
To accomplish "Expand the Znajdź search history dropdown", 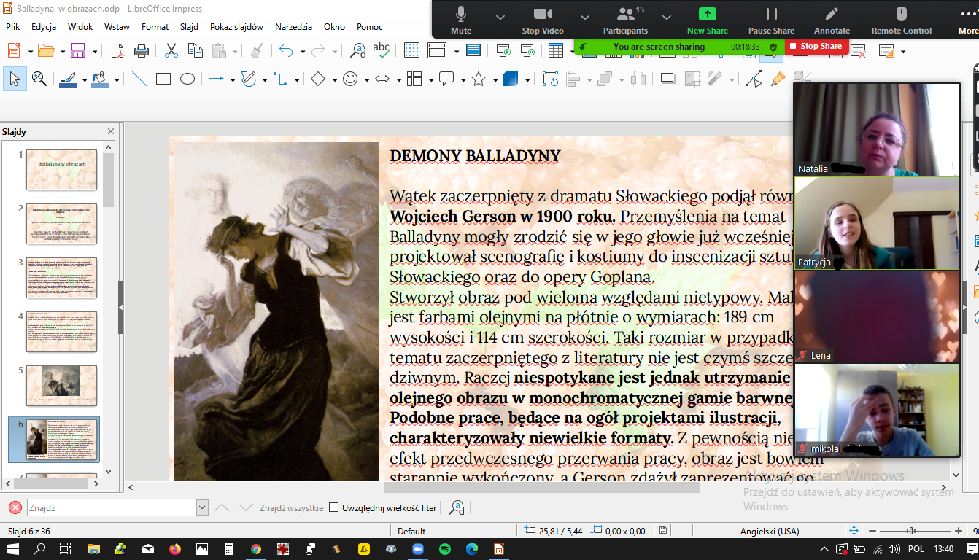I will [202, 507].
